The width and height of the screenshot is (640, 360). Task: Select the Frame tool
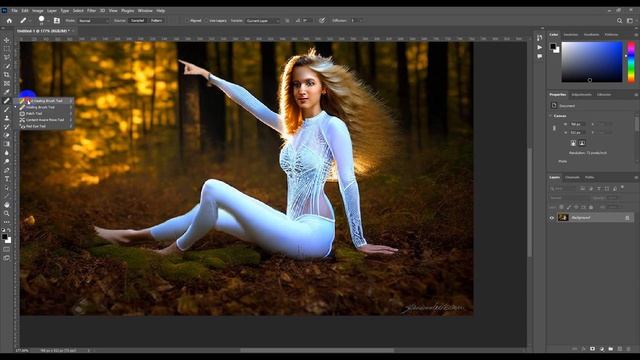pos(7,83)
